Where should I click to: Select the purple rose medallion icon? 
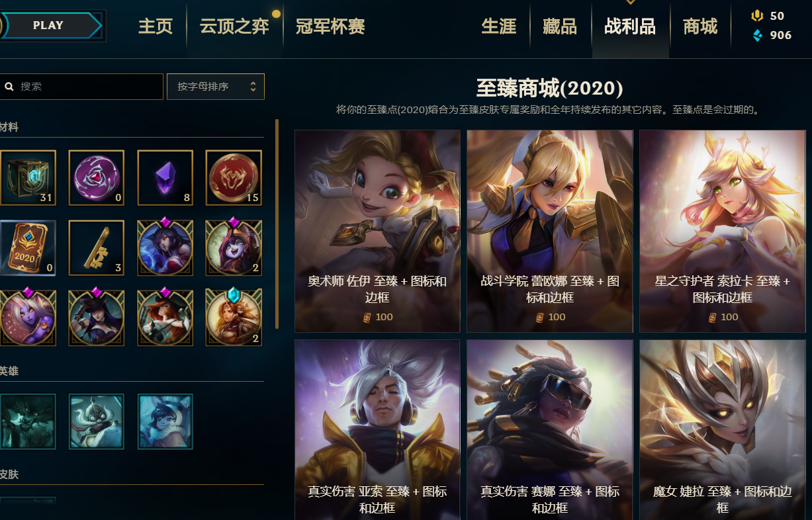(96, 177)
